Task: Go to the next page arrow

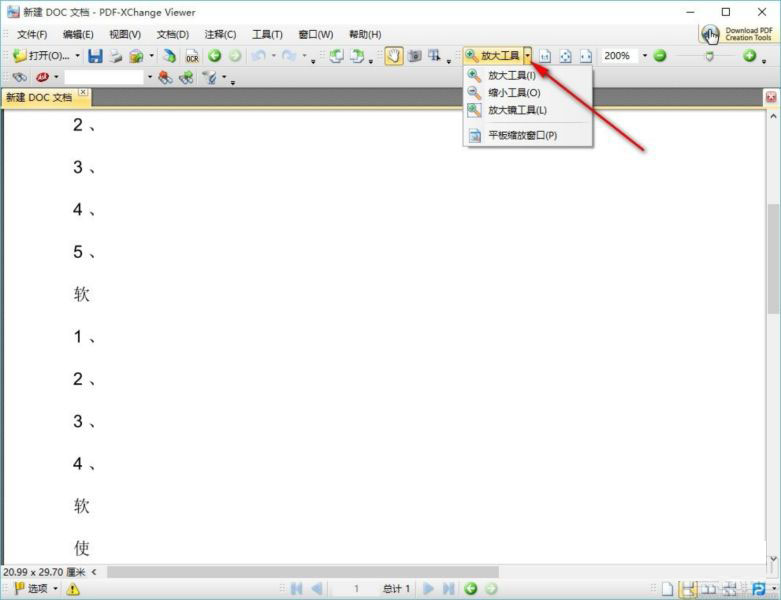Action: click(428, 589)
